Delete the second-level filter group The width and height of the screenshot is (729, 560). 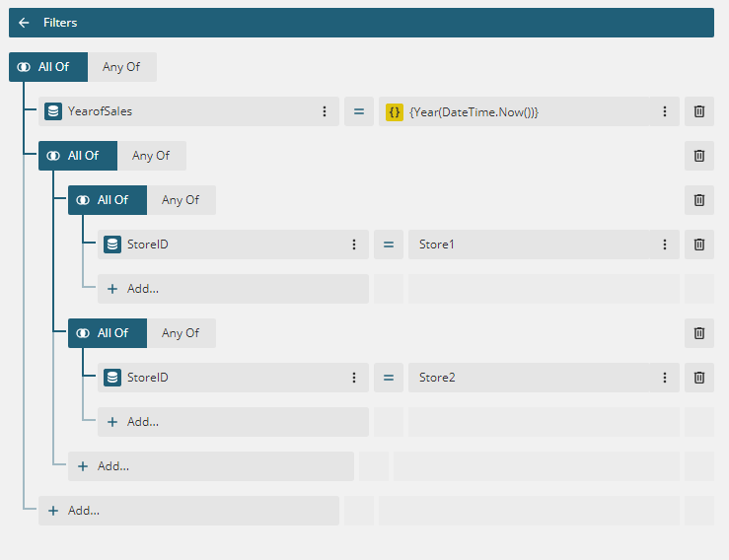pos(699,156)
